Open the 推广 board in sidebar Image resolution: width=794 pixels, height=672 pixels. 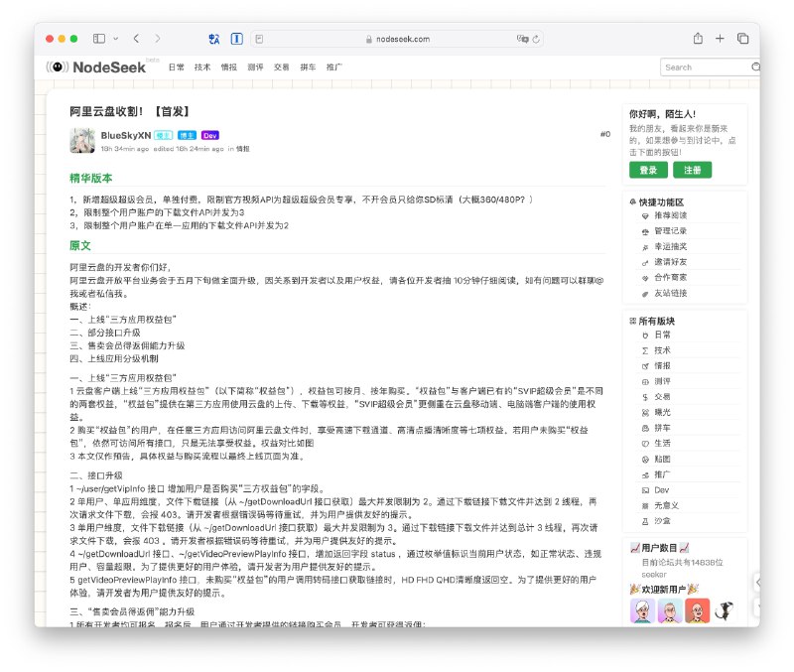662,474
